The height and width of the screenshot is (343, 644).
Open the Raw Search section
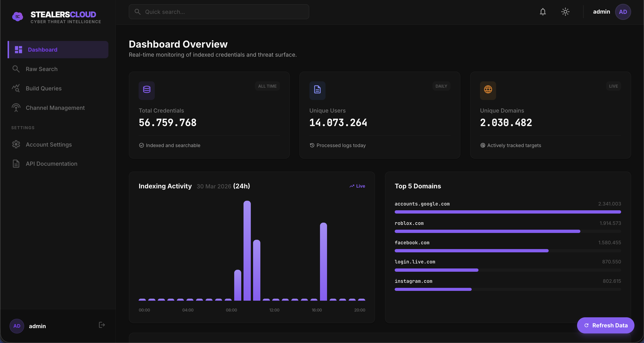(x=41, y=69)
